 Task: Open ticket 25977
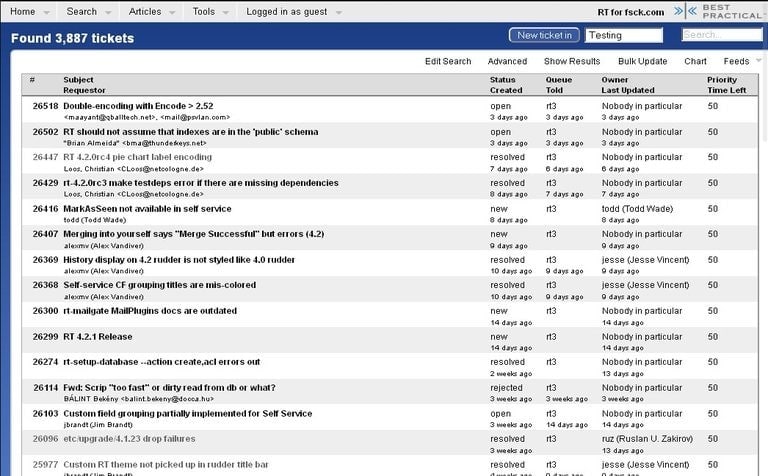click(x=46, y=464)
